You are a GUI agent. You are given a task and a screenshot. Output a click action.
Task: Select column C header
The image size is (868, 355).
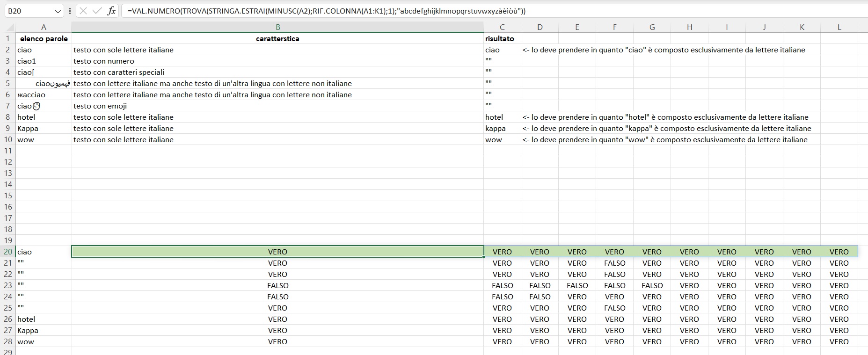502,27
